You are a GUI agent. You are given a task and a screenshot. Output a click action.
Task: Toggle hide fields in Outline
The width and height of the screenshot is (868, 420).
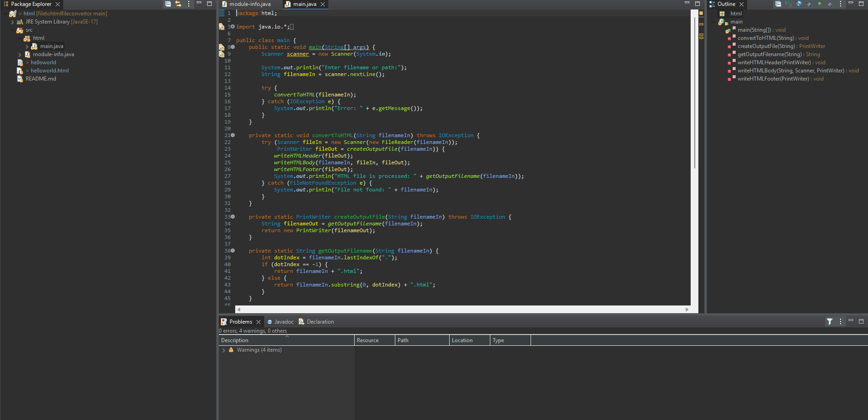point(799,4)
